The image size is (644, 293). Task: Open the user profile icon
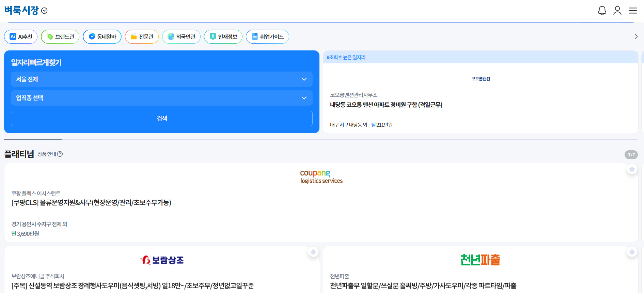[617, 11]
